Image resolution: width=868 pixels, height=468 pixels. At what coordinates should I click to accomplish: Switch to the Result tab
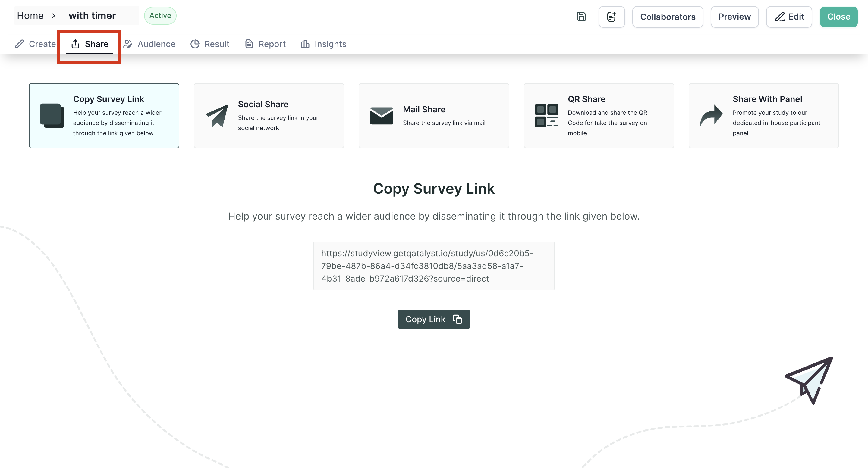click(209, 44)
